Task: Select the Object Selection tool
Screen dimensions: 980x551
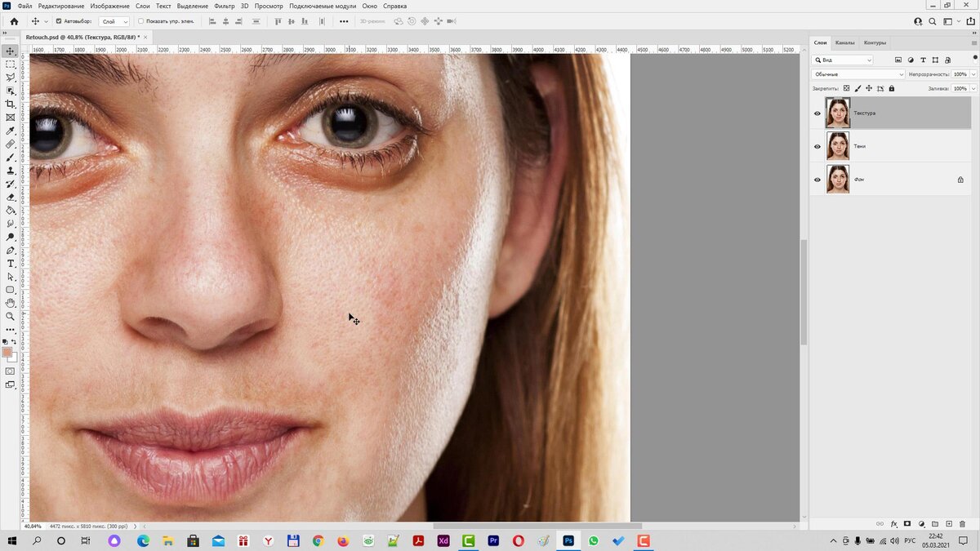Action: point(11,91)
